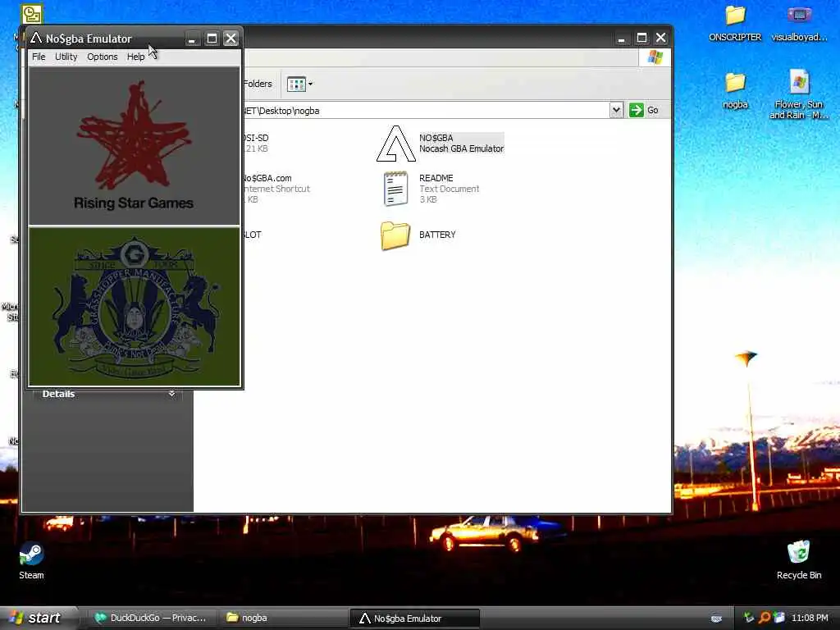Click the NO$GBA file name label

click(436, 138)
